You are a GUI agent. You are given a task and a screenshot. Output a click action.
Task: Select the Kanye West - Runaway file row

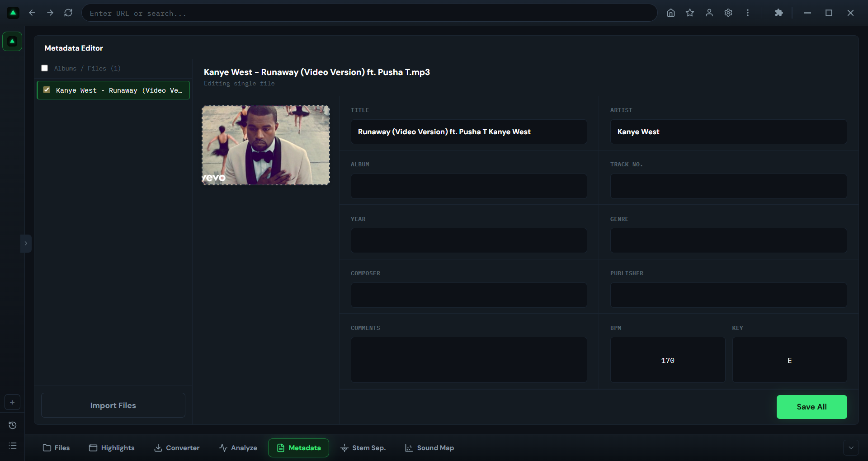[x=113, y=90]
